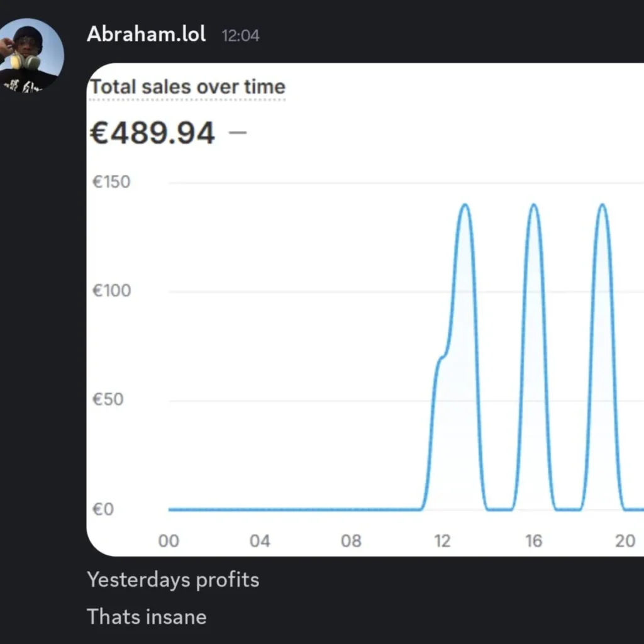Click the 04 hour axis label
Viewport: 644px width, 644px height.
click(260, 541)
